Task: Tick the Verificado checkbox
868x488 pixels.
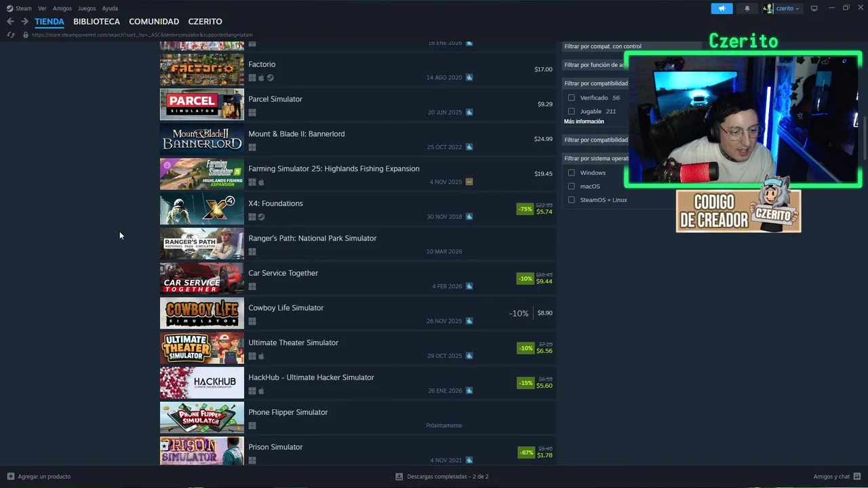Action: point(571,98)
